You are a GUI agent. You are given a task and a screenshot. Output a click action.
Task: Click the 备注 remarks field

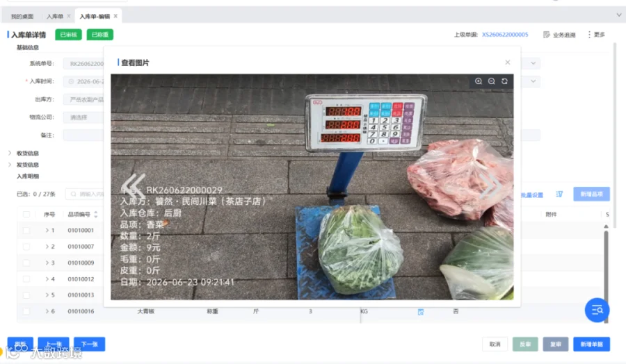tap(83, 135)
